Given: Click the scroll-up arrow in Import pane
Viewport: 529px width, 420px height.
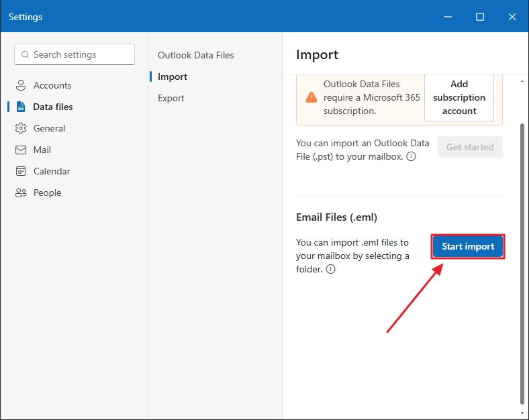Looking at the screenshot, I should [x=522, y=81].
